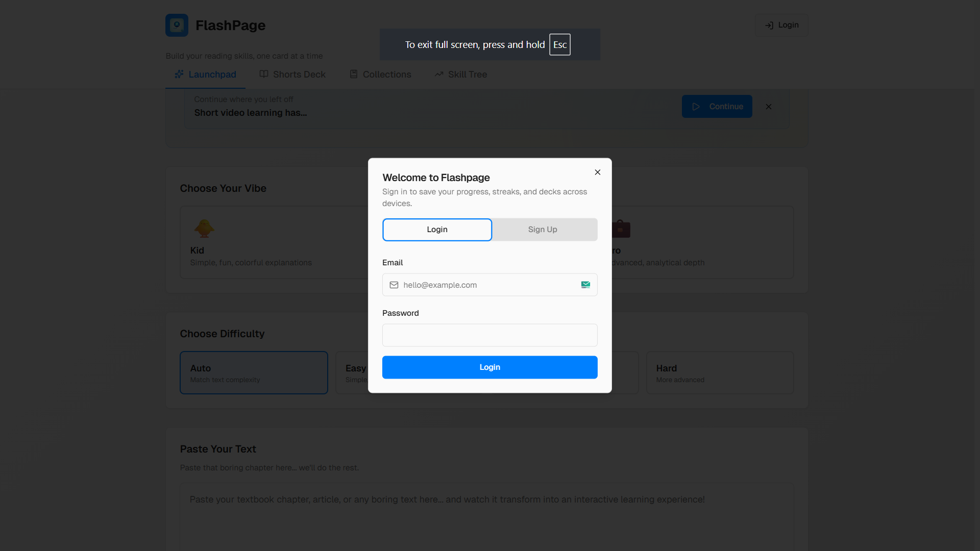The image size is (980, 551).
Task: Click the Continue button in banner
Action: 717,107
